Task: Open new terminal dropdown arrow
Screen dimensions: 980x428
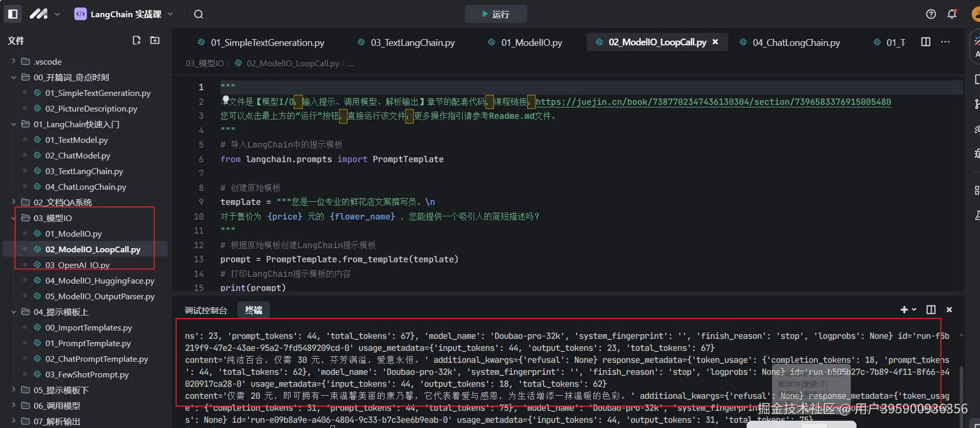Action: tap(914, 310)
